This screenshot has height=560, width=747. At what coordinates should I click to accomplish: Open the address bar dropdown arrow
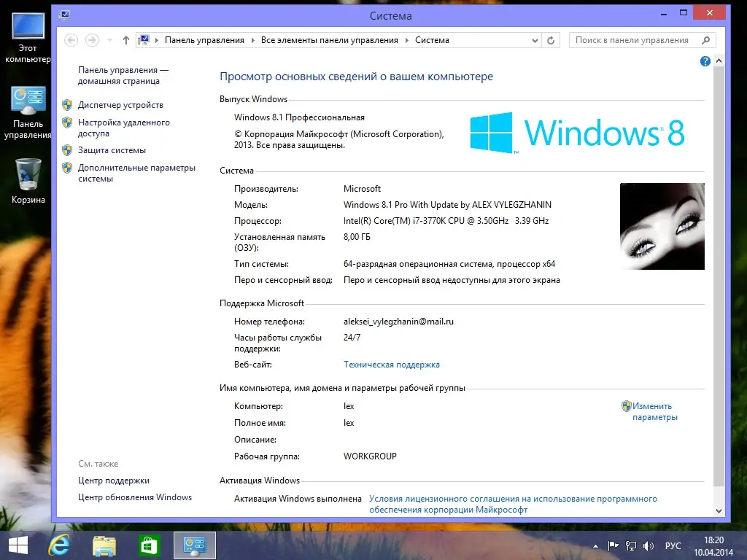pos(535,40)
